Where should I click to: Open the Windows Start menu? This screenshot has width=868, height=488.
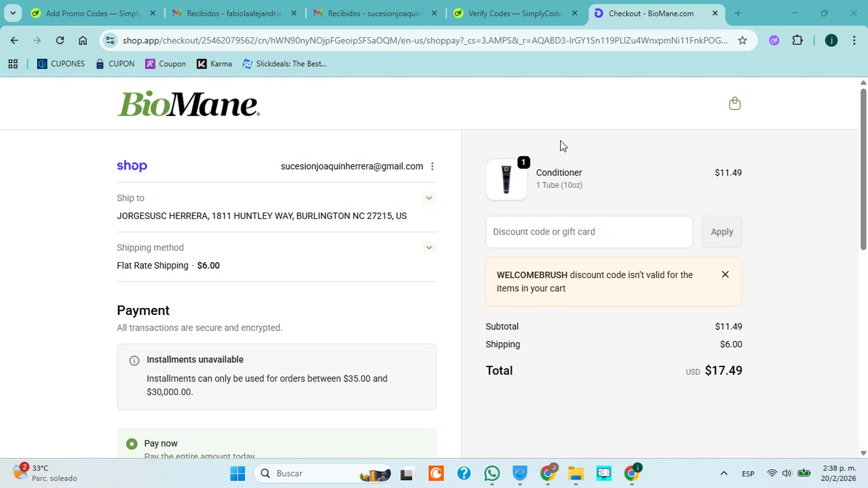(x=237, y=474)
